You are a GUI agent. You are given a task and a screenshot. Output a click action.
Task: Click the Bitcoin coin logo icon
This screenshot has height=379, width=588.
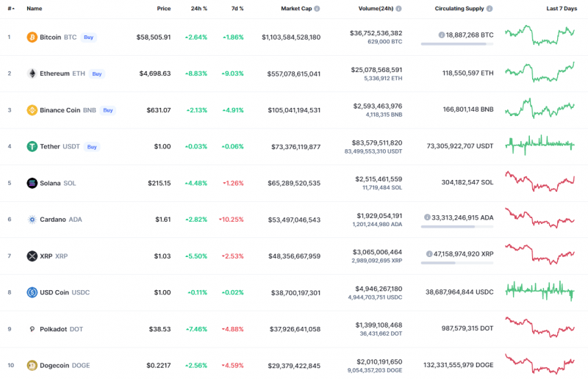pos(32,37)
